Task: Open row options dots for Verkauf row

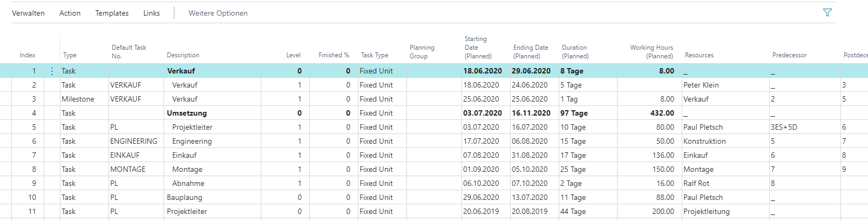Action: coord(52,71)
